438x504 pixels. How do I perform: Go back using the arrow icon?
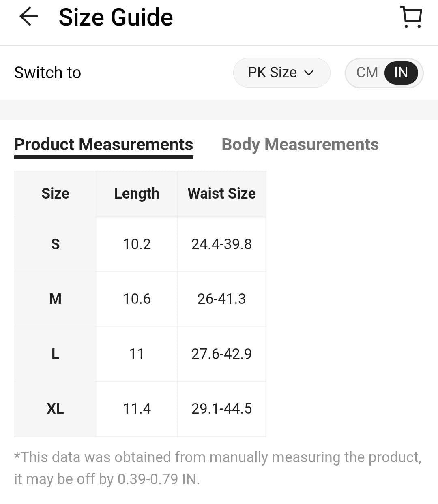pos(28,17)
